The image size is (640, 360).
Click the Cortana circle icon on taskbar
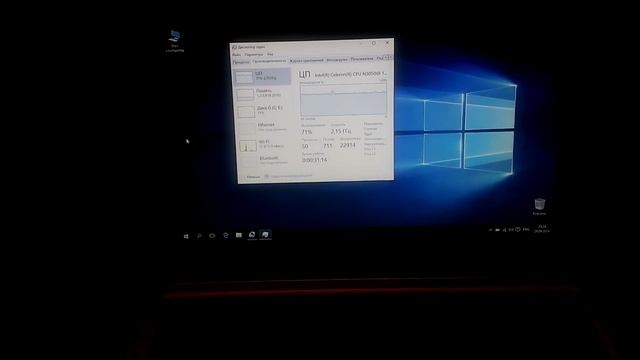coord(212,236)
